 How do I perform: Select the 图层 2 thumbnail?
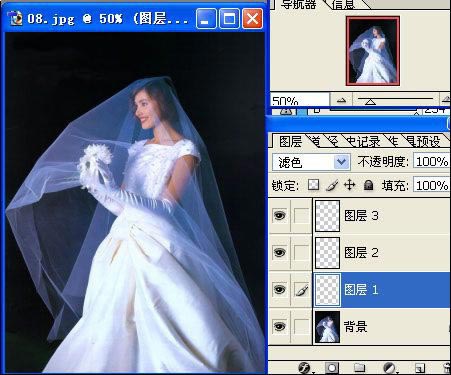(327, 252)
